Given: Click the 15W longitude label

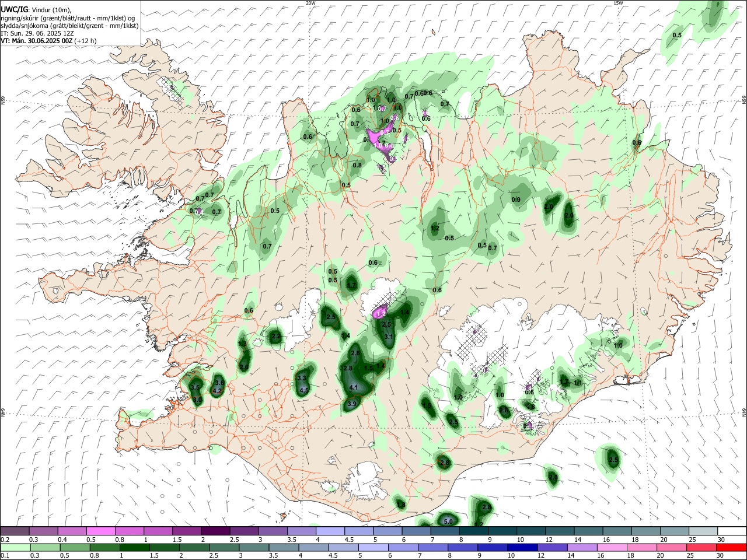Looking at the screenshot, I should [x=617, y=3].
